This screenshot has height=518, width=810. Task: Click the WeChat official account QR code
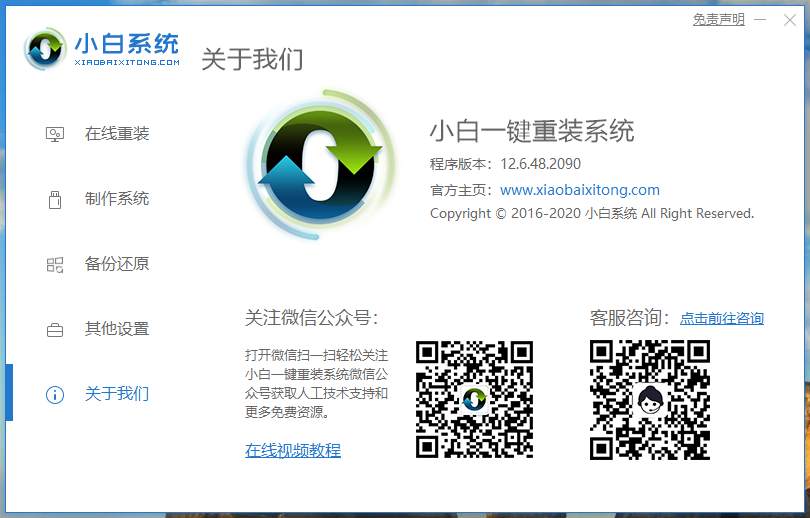coord(474,399)
